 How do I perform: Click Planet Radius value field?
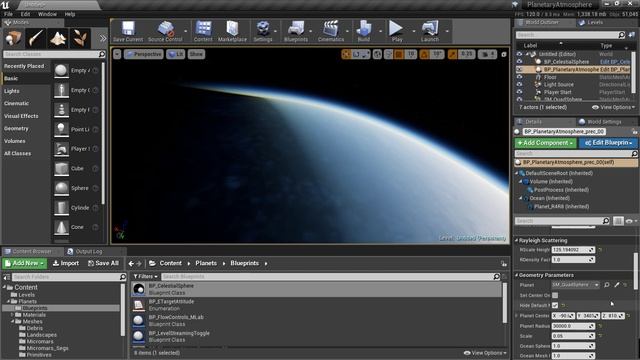573,326
